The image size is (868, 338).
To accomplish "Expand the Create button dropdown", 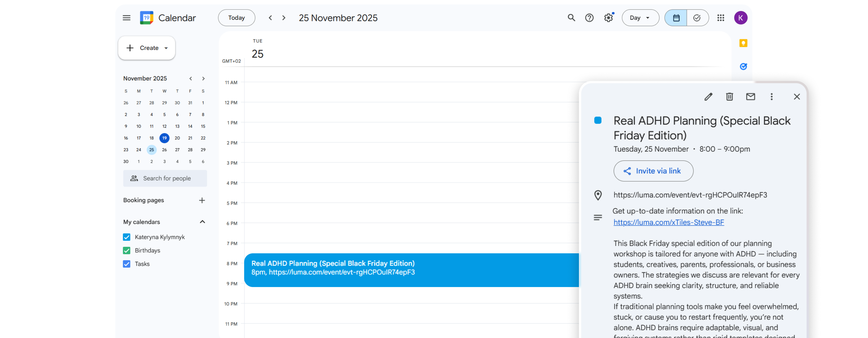I will coord(166,48).
